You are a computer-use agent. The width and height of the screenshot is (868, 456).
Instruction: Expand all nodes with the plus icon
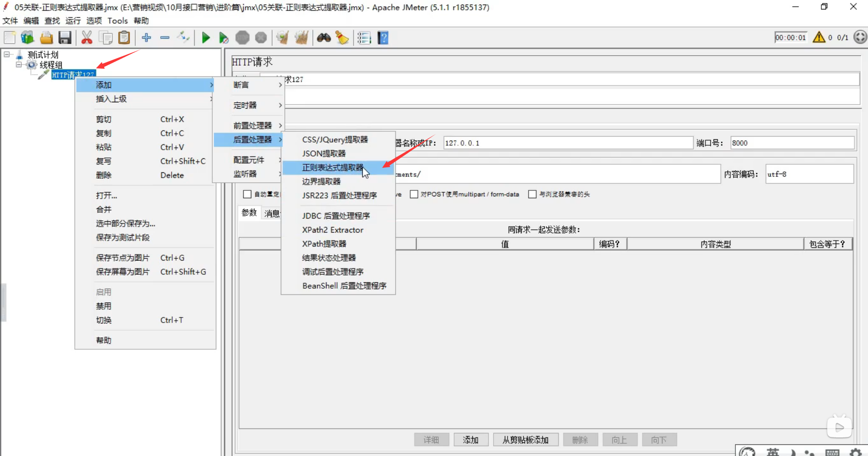point(146,38)
